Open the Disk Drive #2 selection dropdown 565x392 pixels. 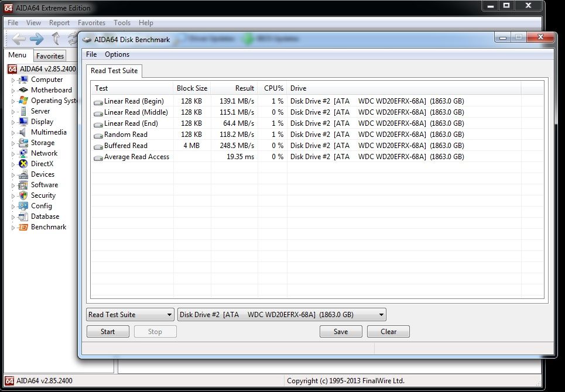282,315
